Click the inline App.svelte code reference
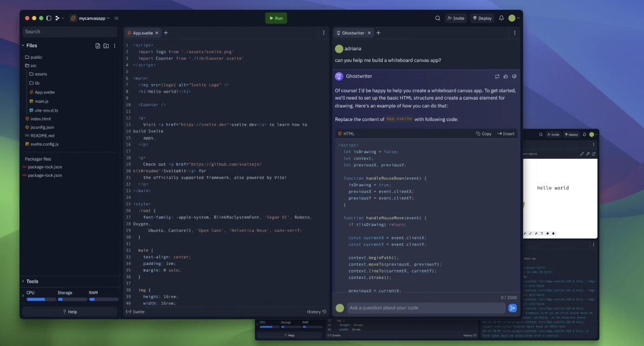The height and width of the screenshot is (346, 644). pos(399,119)
